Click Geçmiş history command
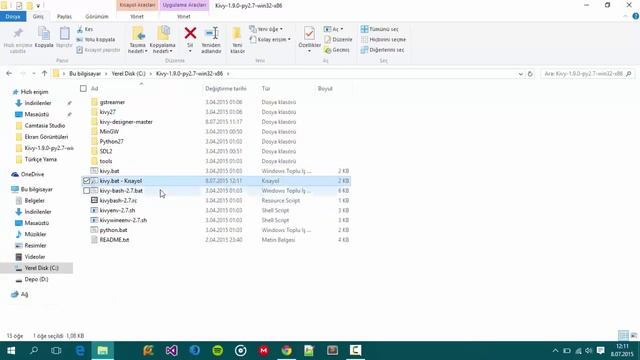This screenshot has height=360, width=640. 337,50
